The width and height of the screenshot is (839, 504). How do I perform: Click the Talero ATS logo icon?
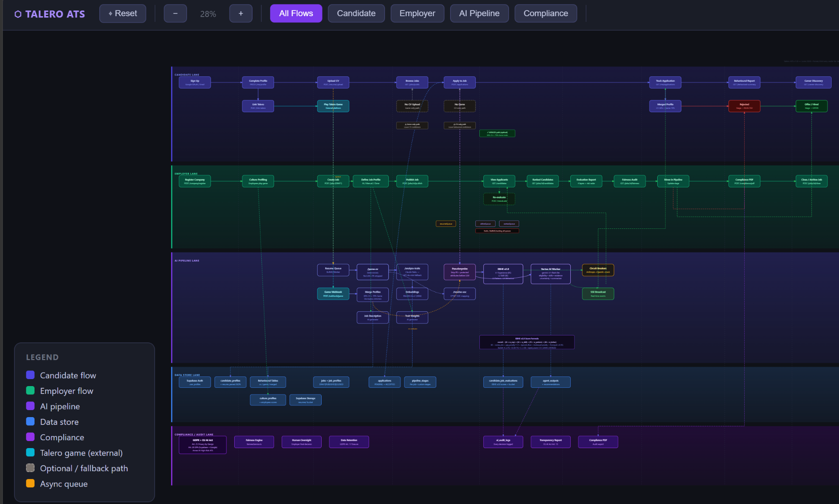click(18, 14)
